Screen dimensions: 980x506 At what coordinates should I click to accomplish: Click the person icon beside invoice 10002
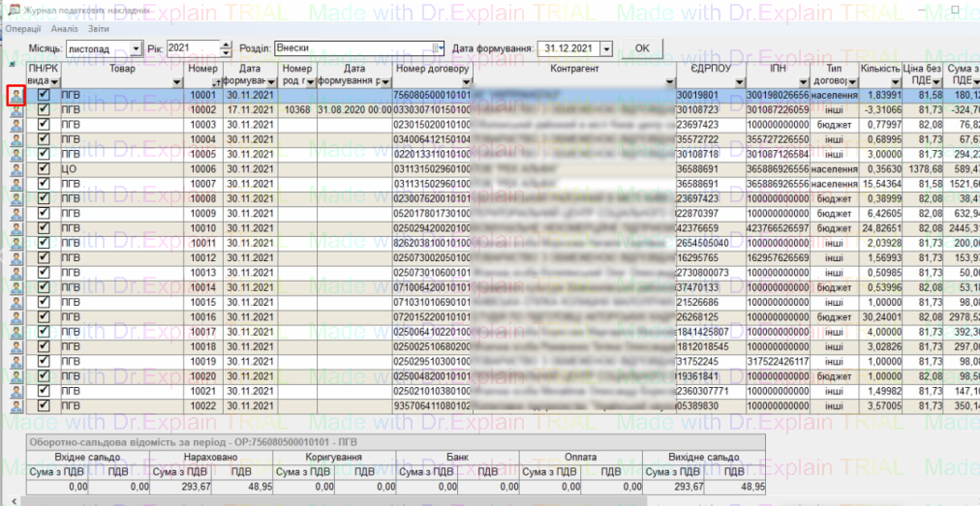15,110
